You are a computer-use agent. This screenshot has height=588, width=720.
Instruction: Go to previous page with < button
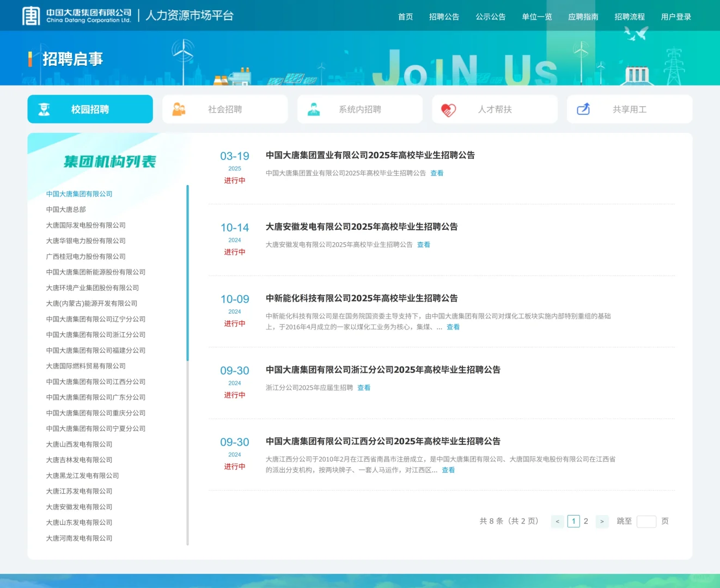(x=558, y=522)
